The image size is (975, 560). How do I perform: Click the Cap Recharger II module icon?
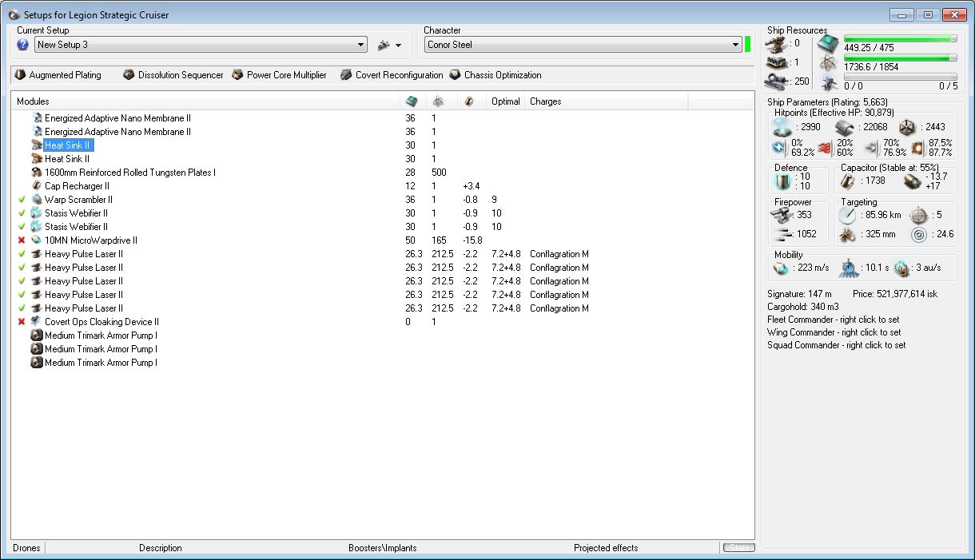pyautogui.click(x=37, y=186)
